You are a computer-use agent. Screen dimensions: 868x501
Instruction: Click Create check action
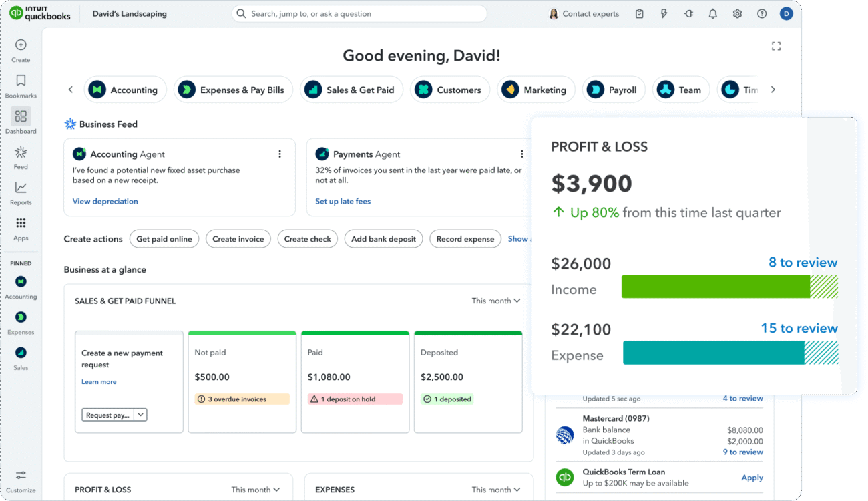coord(308,239)
